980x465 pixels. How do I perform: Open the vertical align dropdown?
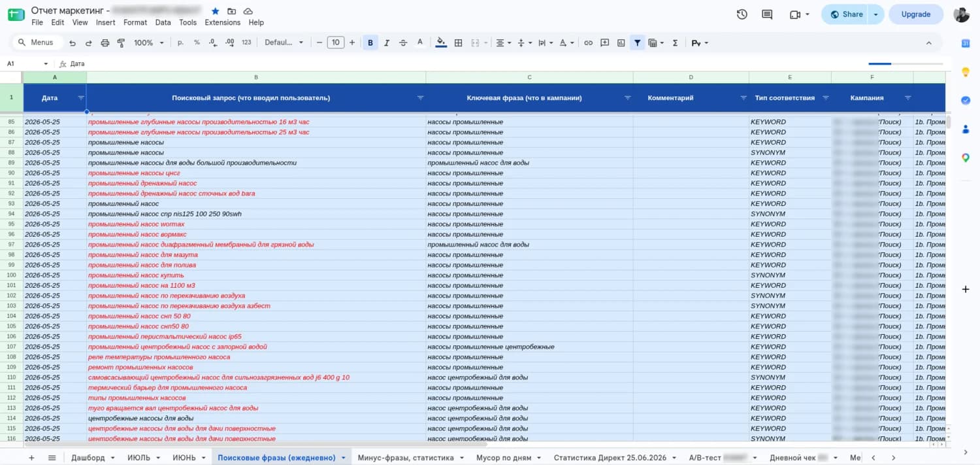(525, 43)
